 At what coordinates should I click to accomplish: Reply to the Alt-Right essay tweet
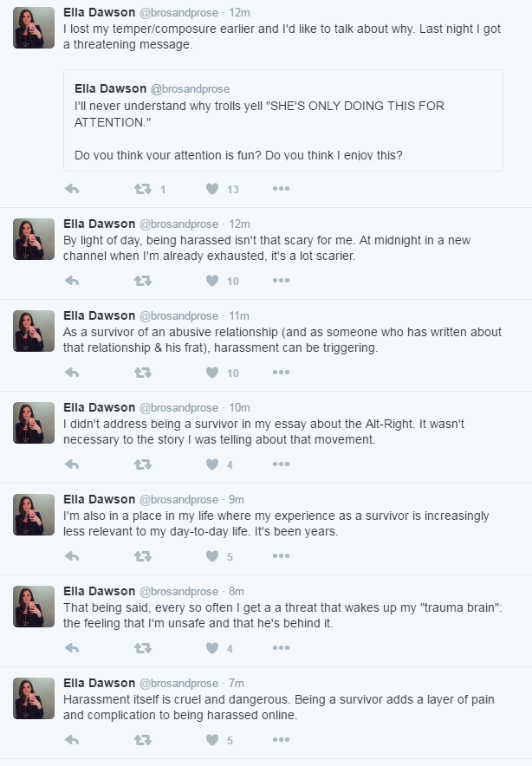pyautogui.click(x=72, y=464)
